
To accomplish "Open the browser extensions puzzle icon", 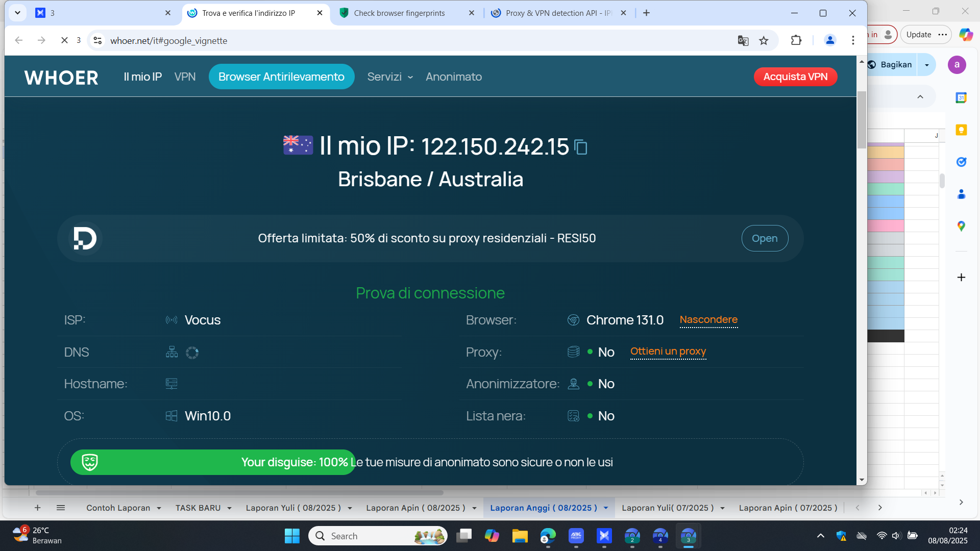I will [796, 40].
